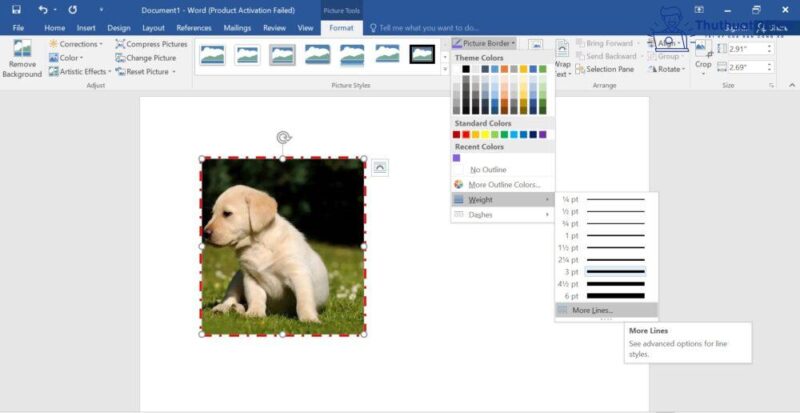Choose purple standard color swatch
This screenshot has width=800, height=413.
coord(542,135)
